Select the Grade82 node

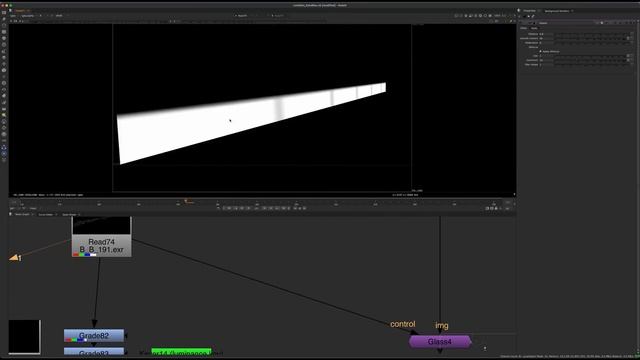point(94,336)
